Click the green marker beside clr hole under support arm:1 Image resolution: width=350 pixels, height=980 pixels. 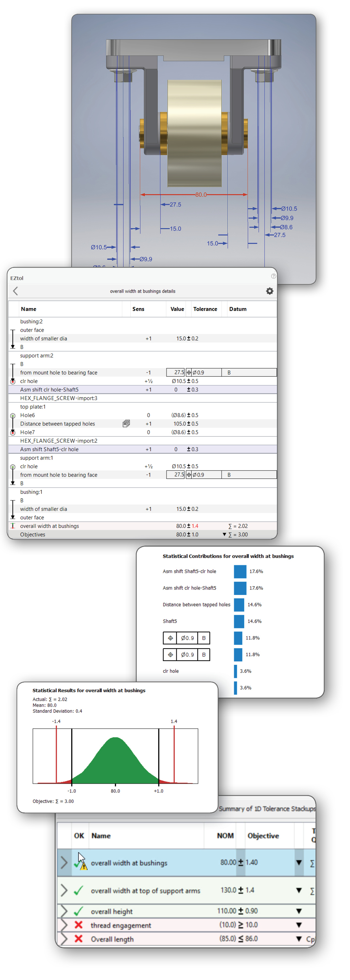pyautogui.click(x=12, y=466)
